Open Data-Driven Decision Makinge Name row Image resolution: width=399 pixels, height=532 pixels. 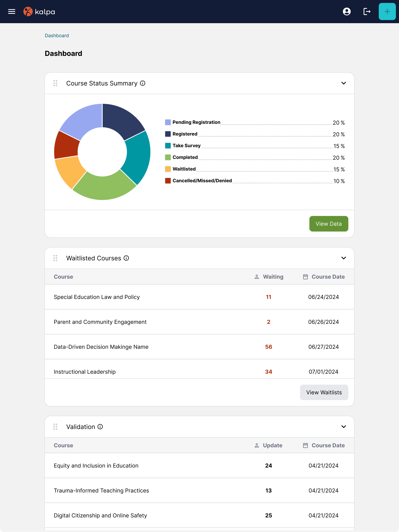[x=199, y=347]
